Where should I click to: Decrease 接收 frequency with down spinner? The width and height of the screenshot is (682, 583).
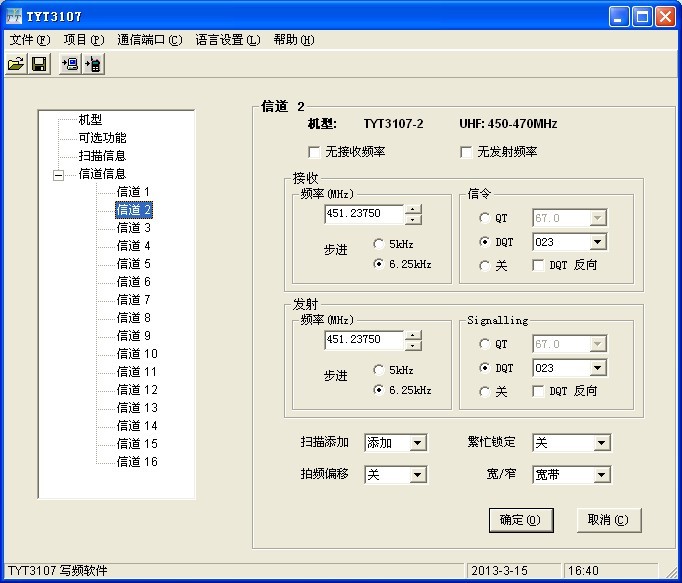413,219
